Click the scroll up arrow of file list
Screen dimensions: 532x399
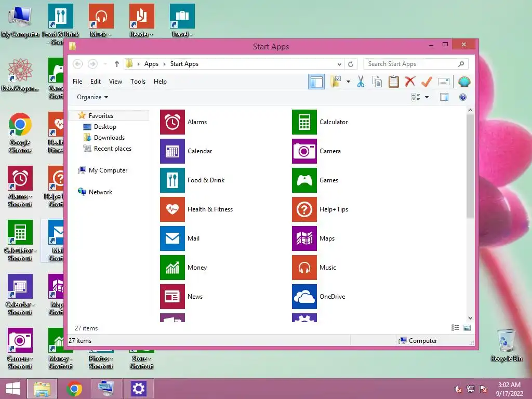click(470, 110)
